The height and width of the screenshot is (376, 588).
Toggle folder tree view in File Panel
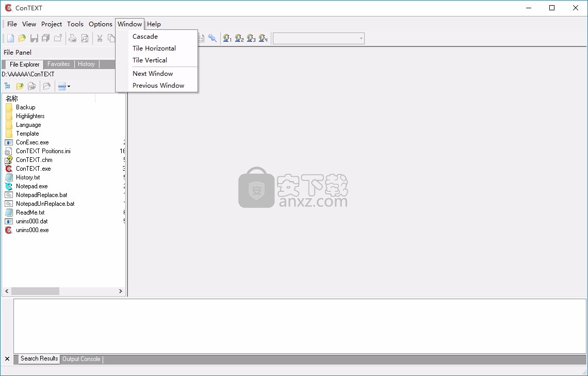pos(7,86)
